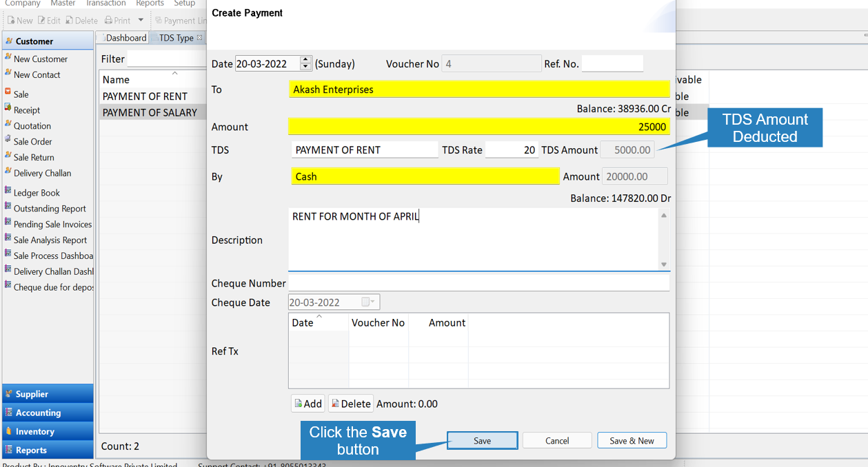Click the Ref. No. input field

pos(612,63)
